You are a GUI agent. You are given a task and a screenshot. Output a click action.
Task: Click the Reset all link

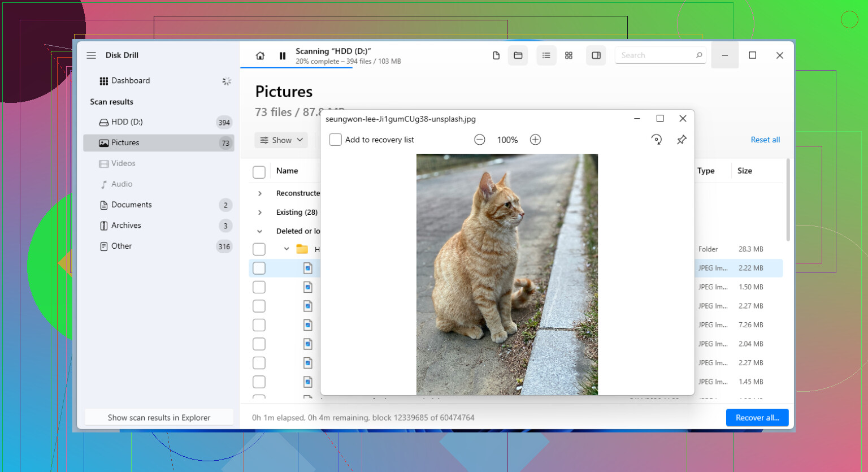765,140
